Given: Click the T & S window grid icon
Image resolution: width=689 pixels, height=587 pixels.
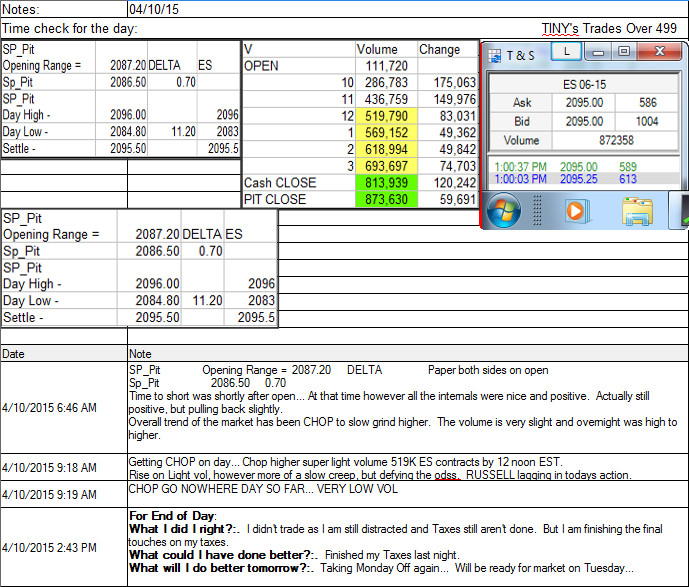Looking at the screenshot, I should pyautogui.click(x=494, y=56).
